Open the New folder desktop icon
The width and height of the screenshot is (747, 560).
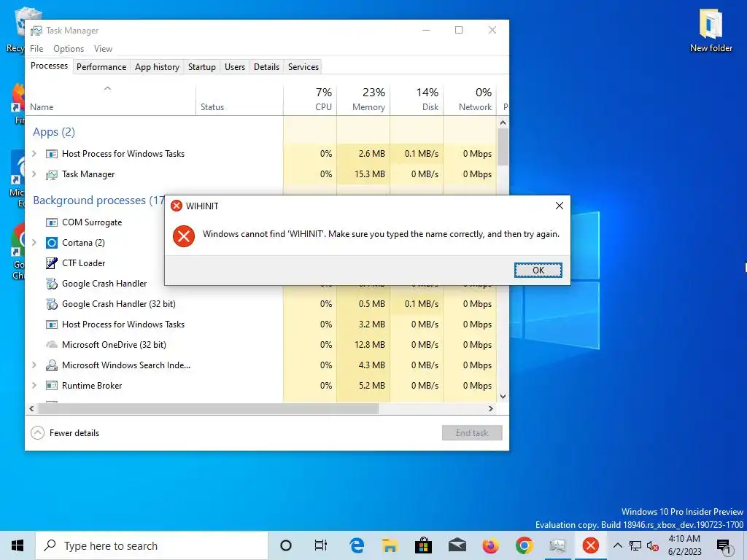coord(711,31)
